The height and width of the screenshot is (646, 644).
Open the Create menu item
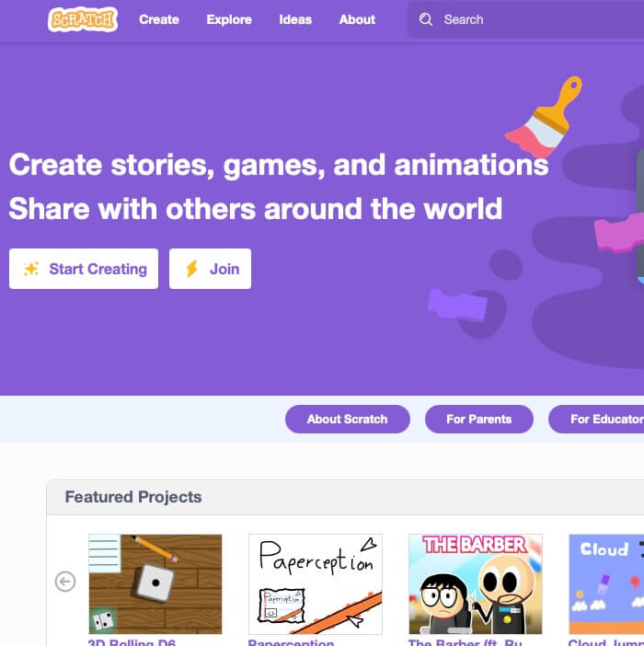[159, 19]
